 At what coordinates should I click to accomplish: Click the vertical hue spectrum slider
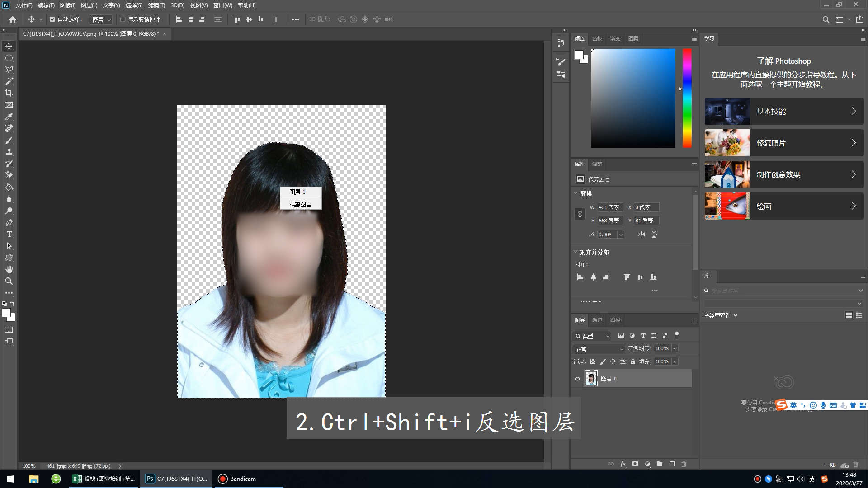687,98
